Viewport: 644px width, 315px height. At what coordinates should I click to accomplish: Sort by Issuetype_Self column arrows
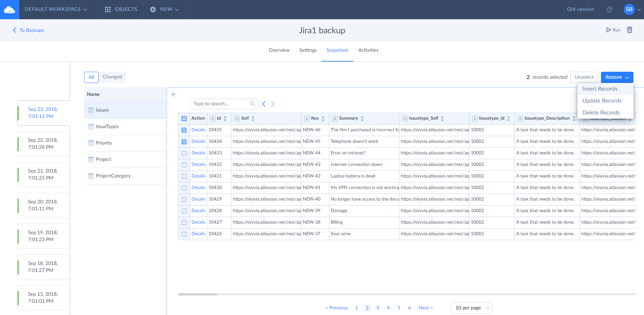(x=442, y=119)
